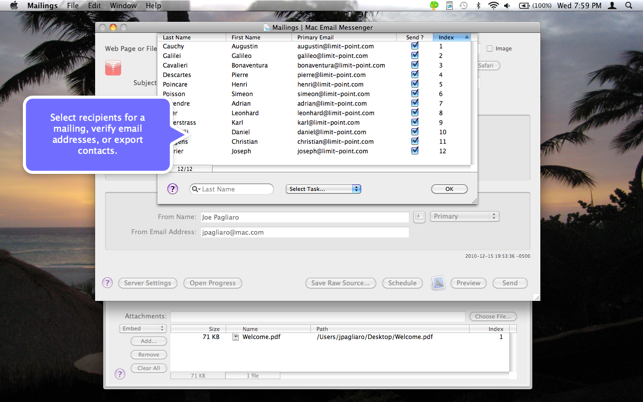
Task: Sort by Index column header
Action: click(x=452, y=37)
